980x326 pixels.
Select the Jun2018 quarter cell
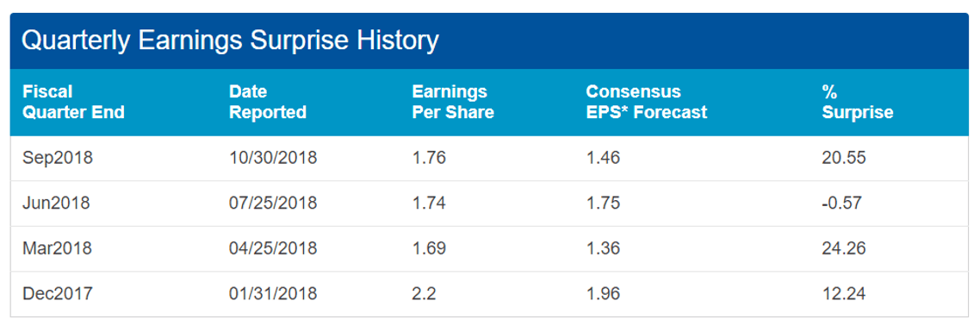click(56, 204)
